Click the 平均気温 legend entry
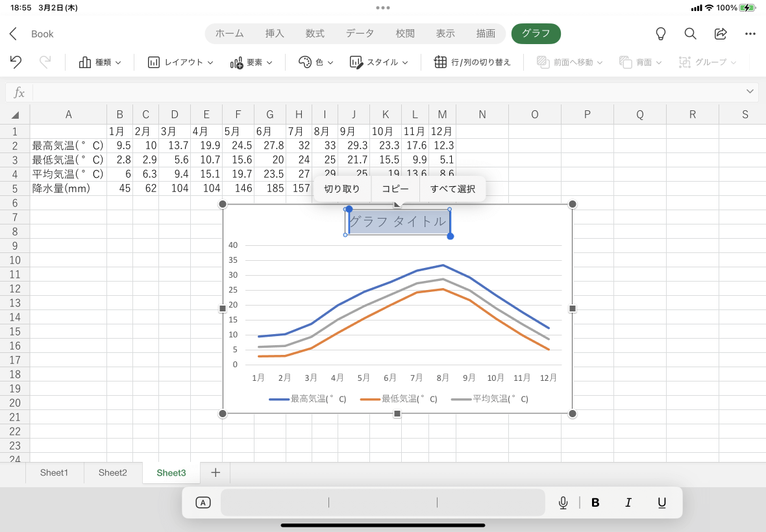 point(489,399)
